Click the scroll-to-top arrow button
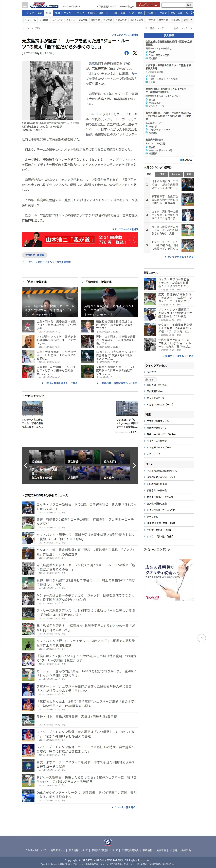Image resolution: width=216 pixels, height=868 pixels. pos(201,637)
